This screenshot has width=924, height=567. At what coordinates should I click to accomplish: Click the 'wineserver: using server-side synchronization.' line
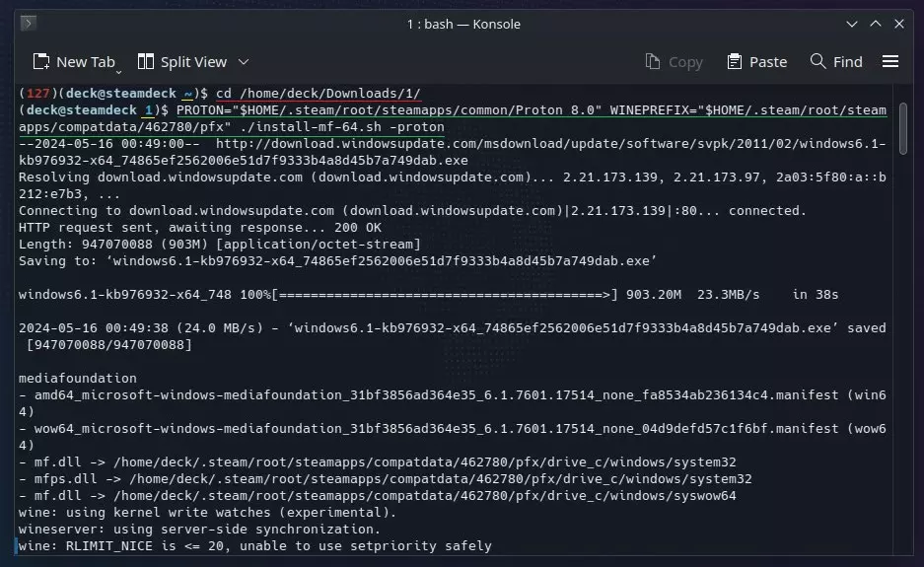[200, 530]
